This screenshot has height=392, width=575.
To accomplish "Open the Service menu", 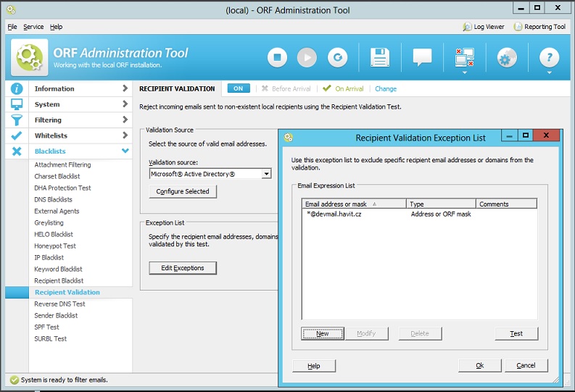I will click(33, 27).
